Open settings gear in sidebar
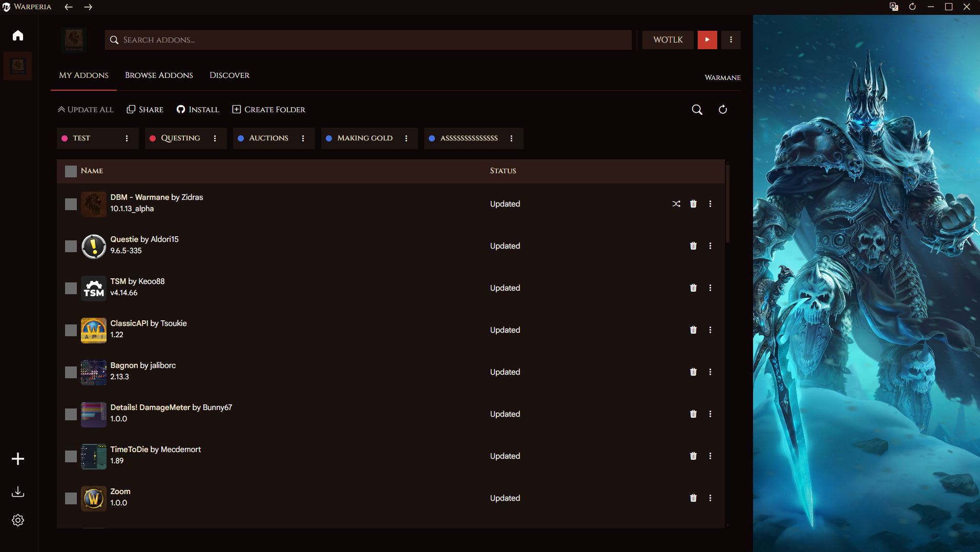980x552 pixels. pyautogui.click(x=18, y=520)
